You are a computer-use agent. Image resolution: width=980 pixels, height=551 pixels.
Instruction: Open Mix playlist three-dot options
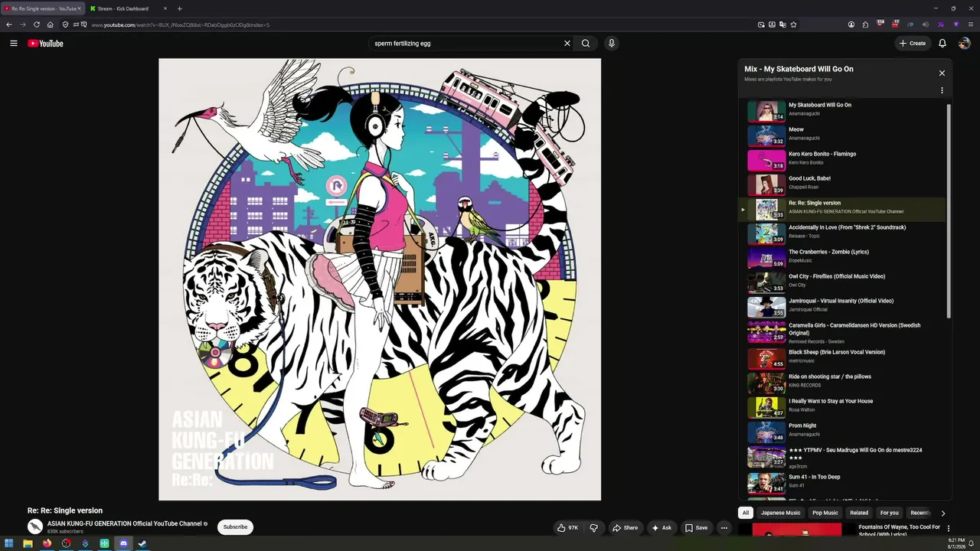point(942,90)
